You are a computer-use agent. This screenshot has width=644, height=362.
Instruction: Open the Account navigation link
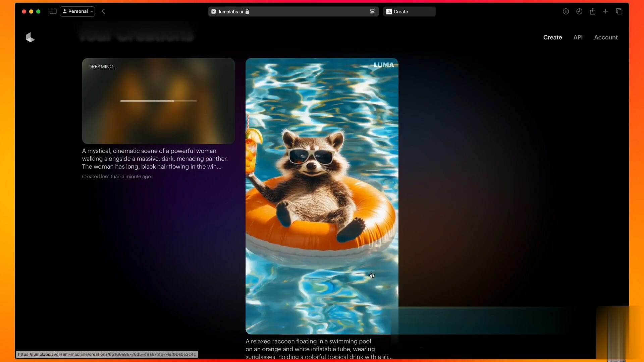[x=606, y=38]
